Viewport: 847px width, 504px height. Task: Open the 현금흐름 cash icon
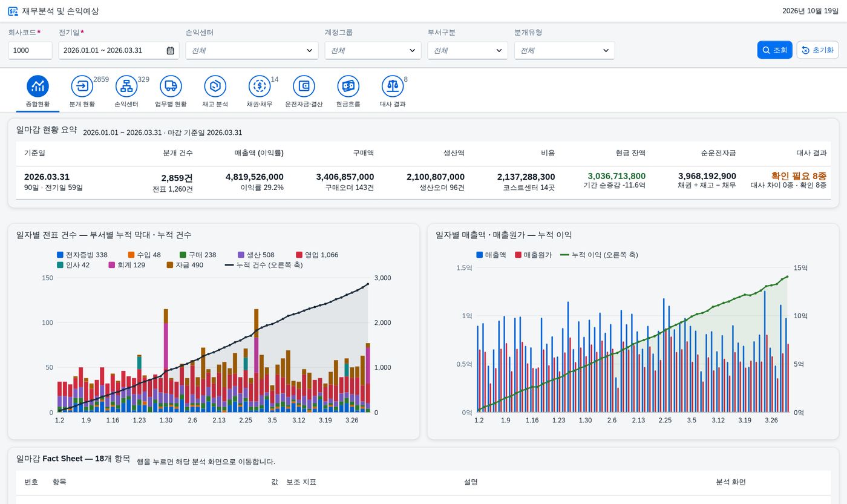pos(348,87)
